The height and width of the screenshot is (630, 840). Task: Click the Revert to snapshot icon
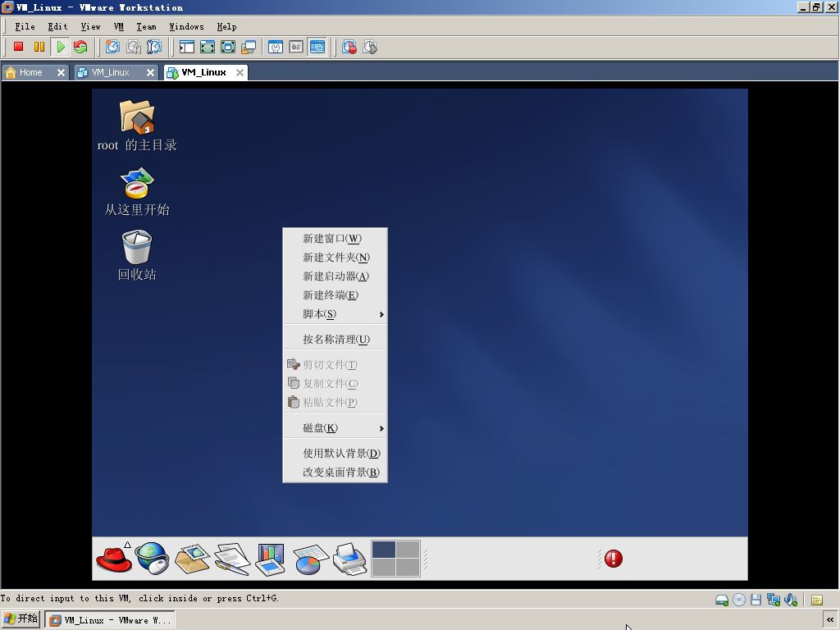click(x=133, y=47)
